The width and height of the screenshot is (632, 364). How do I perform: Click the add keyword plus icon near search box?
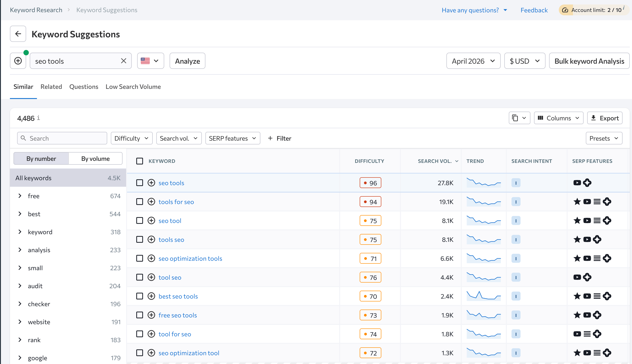coord(18,61)
